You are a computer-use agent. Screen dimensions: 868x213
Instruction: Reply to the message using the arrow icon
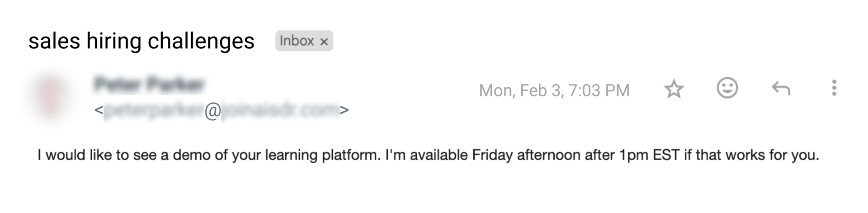click(x=781, y=89)
